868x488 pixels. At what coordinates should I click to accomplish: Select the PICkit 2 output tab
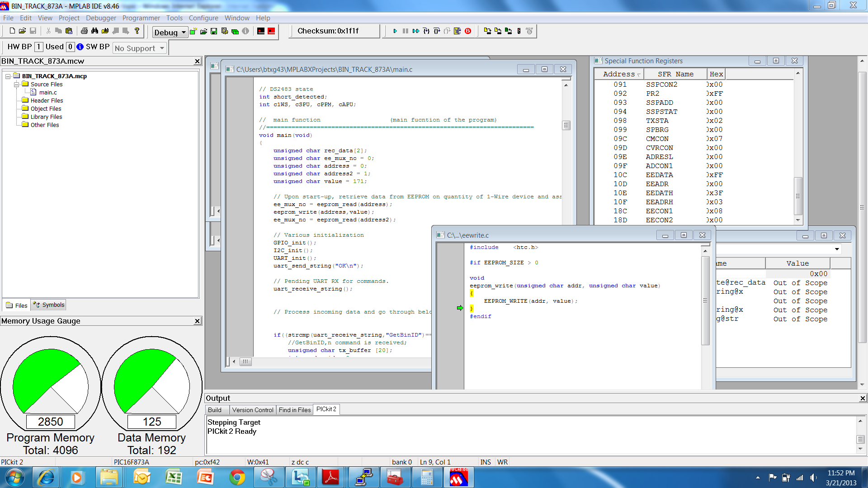(x=326, y=409)
